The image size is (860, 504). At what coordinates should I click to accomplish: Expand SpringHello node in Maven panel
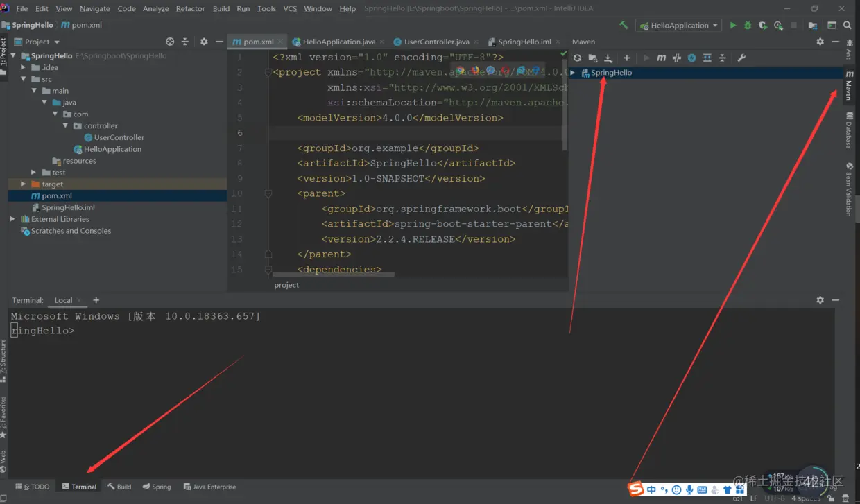pyautogui.click(x=573, y=73)
